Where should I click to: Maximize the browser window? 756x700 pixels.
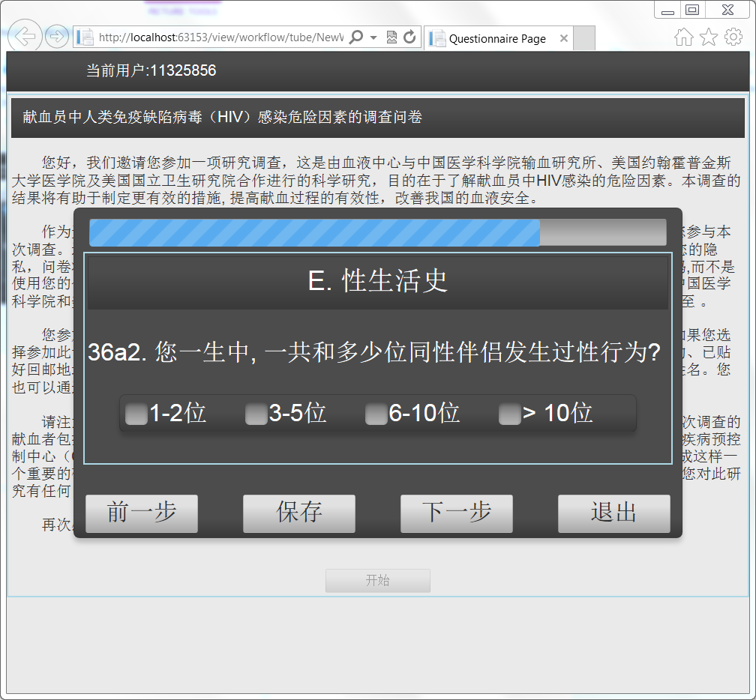tap(693, 10)
